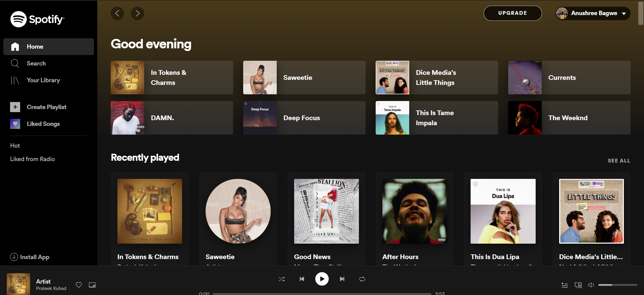Toggle shuffle playback
This screenshot has height=295, width=644.
pos(282,279)
